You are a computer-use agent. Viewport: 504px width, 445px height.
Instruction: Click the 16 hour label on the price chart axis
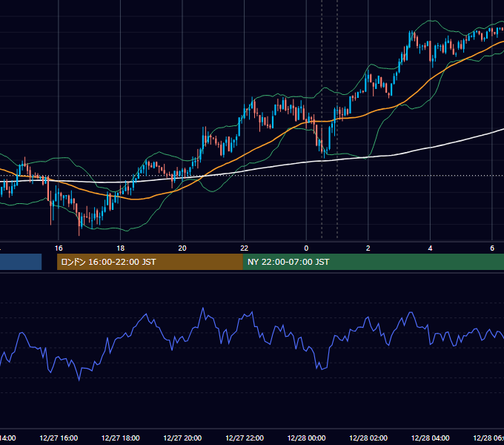59,248
